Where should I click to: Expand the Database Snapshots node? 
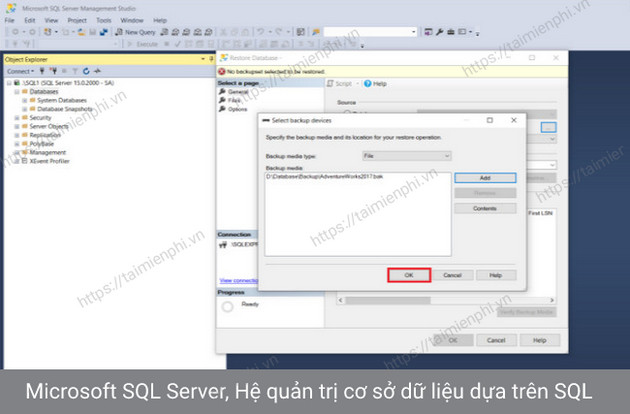pyautogui.click(x=25, y=109)
